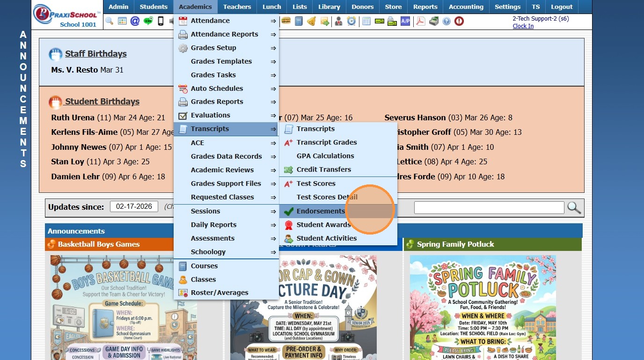Click the hamburger lunch toolbar icon
Image resolution: width=644 pixels, height=360 pixels.
tap(286, 21)
